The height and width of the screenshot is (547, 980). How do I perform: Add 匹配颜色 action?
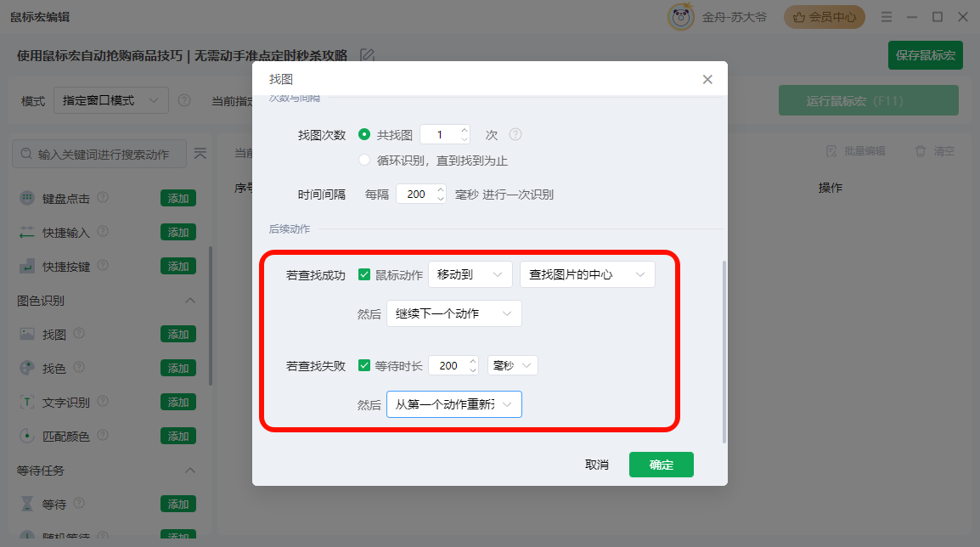click(x=178, y=436)
